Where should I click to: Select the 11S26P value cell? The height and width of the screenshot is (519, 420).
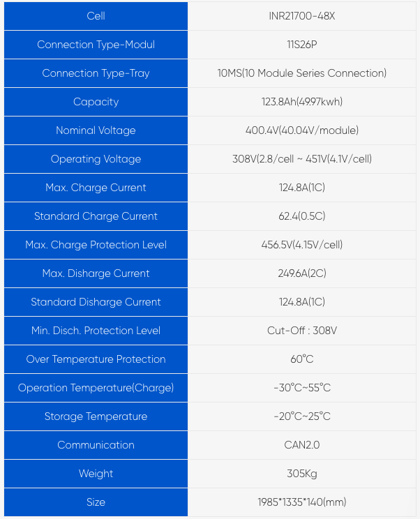(301, 45)
